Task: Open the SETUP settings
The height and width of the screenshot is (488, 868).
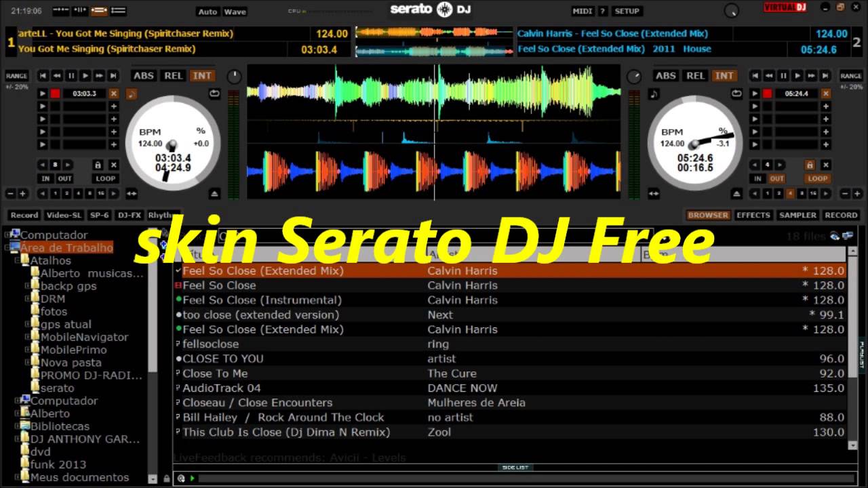Action: (x=627, y=11)
